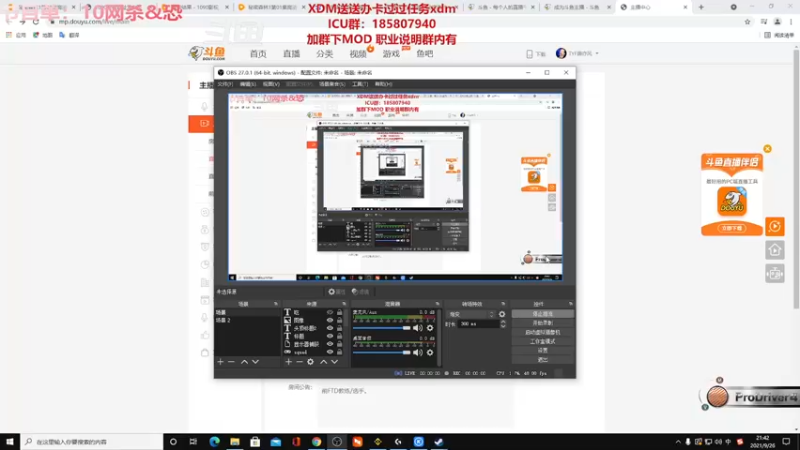Toggle visibility of the squad source
This screenshot has height=450, width=800.
click(330, 352)
